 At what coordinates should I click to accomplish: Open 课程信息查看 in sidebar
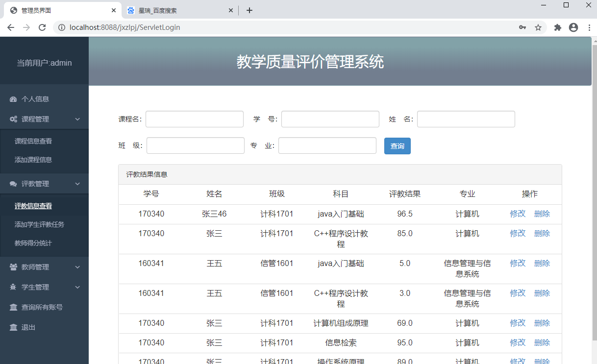[33, 141]
